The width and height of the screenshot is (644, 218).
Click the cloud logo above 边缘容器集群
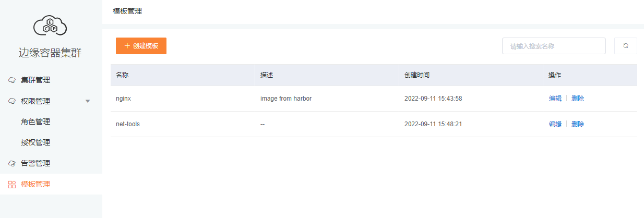51,26
